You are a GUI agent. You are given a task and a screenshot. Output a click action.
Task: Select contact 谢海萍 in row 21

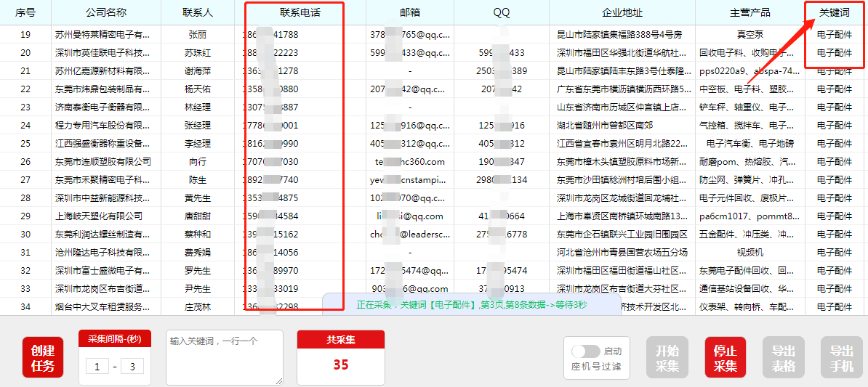(x=198, y=70)
